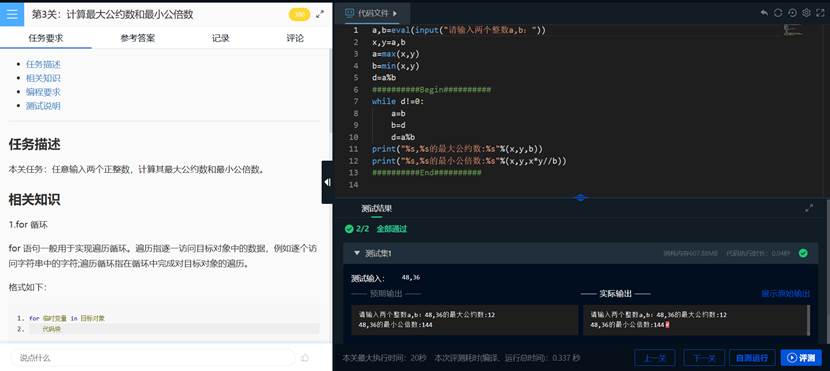Click the 'x,y=a,b' code line
Image resolution: width=830 pixels, height=371 pixels.
389,42
